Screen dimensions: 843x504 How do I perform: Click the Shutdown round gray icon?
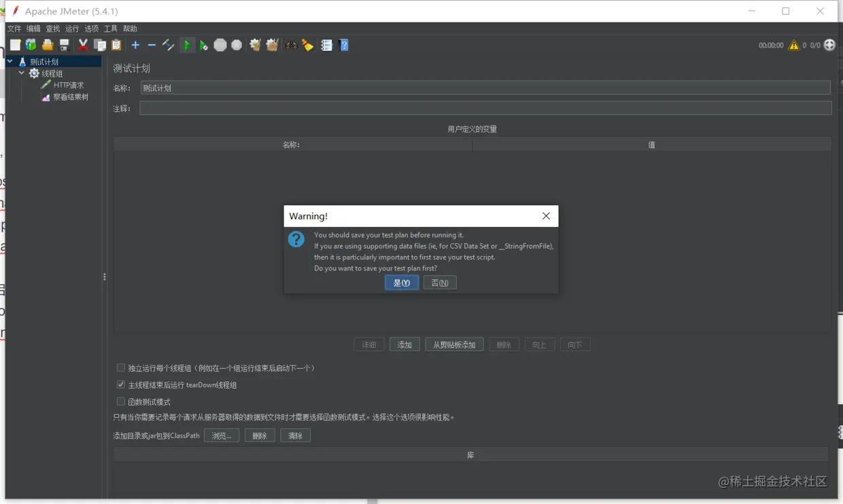point(236,45)
